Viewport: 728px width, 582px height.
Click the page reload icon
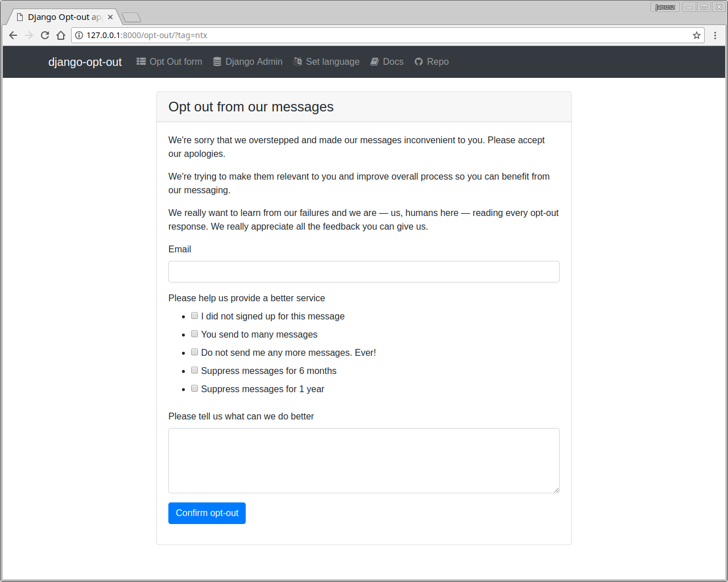[x=45, y=35]
